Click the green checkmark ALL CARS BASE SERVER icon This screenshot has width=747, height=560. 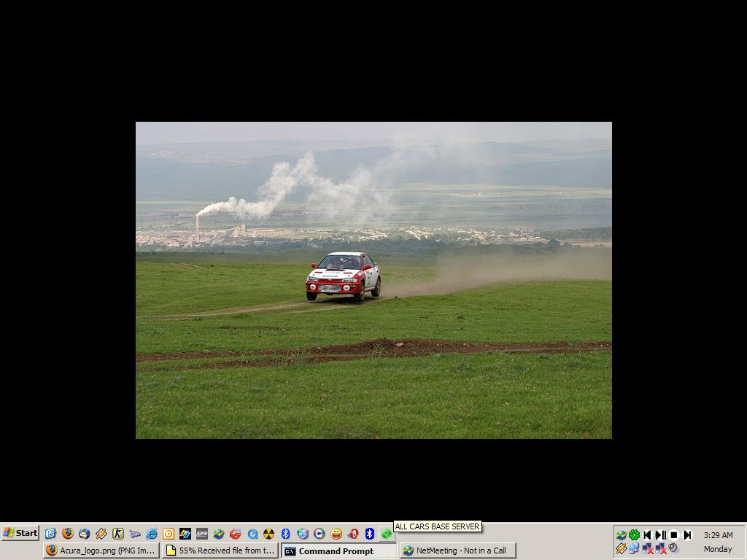coord(387,534)
